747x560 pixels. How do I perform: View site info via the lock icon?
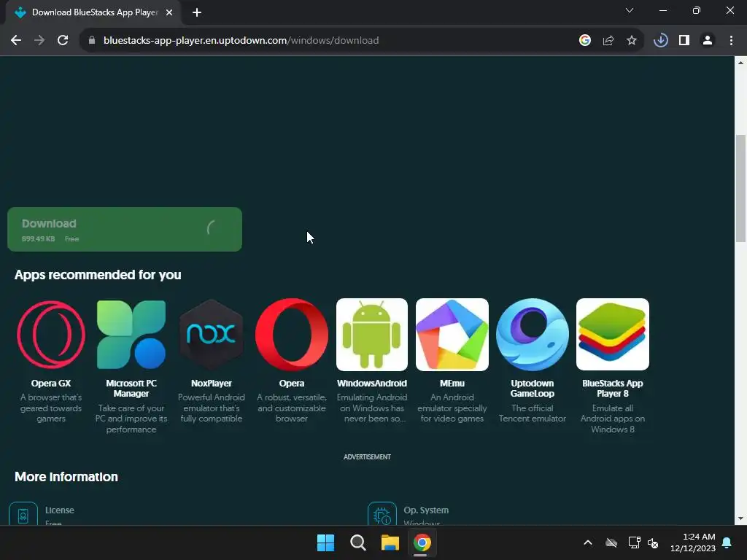point(92,41)
